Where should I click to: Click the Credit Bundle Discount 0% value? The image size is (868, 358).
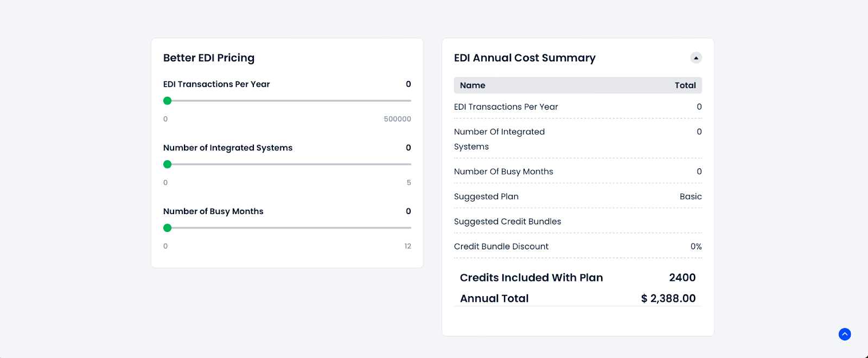695,246
